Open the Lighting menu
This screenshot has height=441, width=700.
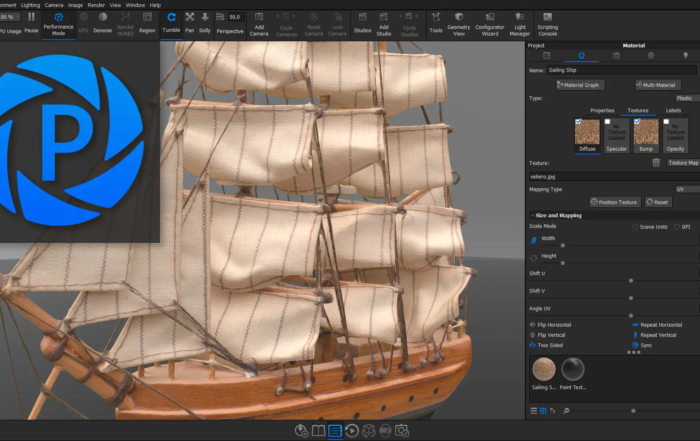pos(30,5)
